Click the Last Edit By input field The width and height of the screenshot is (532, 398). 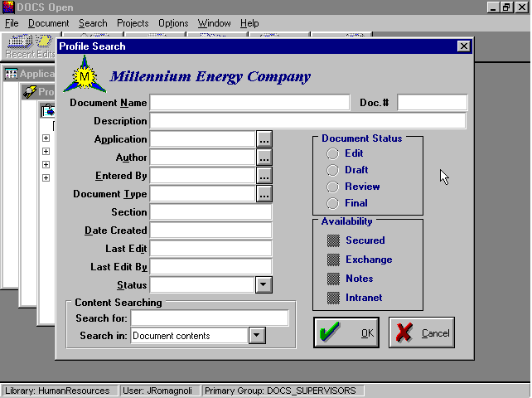pos(210,267)
